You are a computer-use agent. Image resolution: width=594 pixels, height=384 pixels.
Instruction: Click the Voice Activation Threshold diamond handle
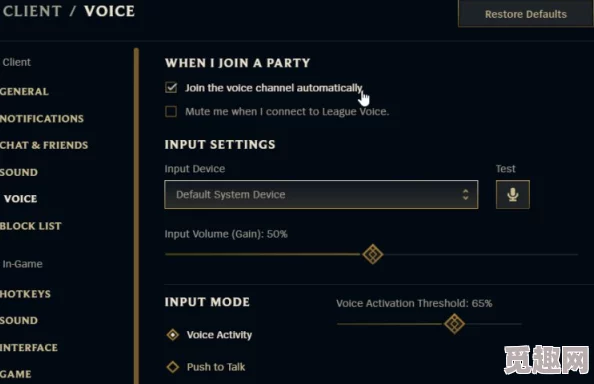click(454, 324)
